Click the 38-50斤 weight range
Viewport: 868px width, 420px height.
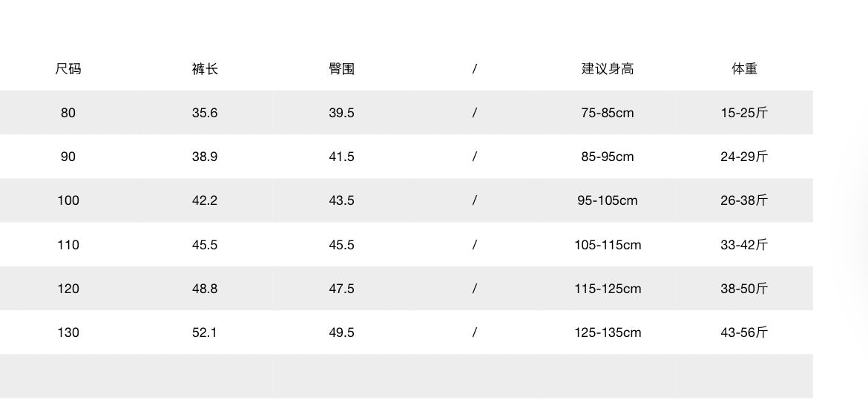tap(744, 289)
